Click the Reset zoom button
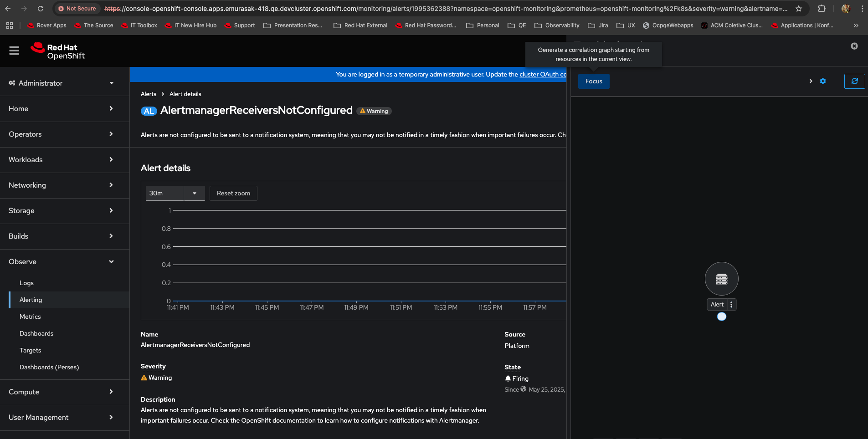Viewport: 868px width, 439px height. click(233, 193)
